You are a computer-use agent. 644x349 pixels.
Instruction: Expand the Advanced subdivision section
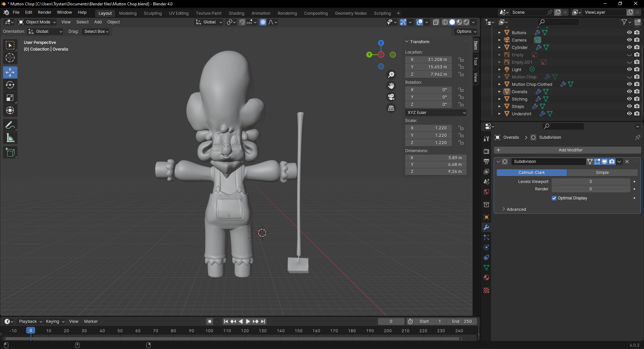(x=516, y=210)
